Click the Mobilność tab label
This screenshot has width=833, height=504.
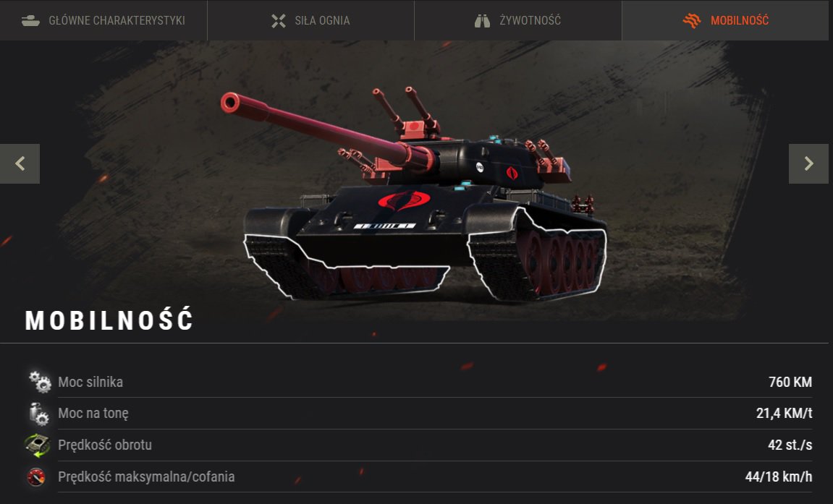pyautogui.click(x=739, y=21)
